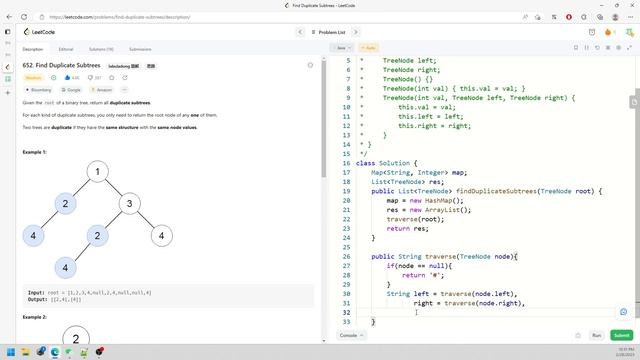Open the Windows Start menu
640x360 pixels.
click(x=11, y=352)
